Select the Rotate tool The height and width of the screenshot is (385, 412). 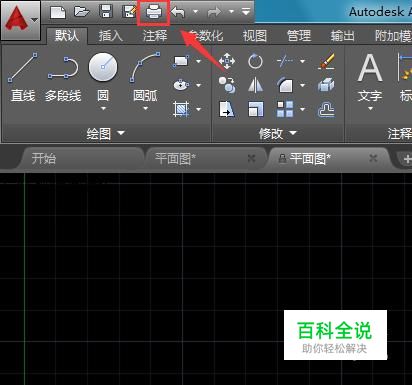pyautogui.click(x=255, y=61)
